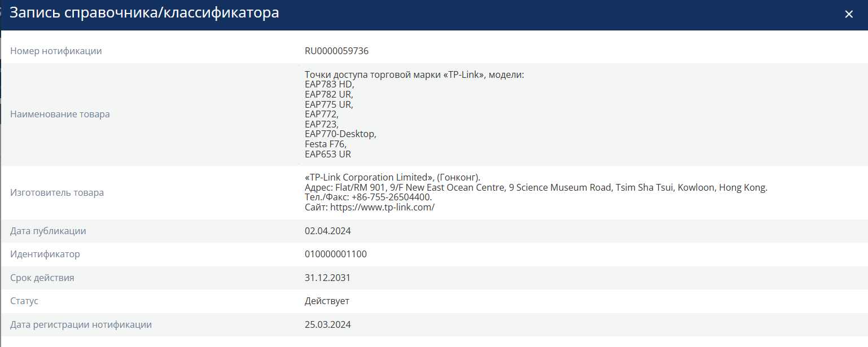
Task: Select model Festa F76
Action: pyautogui.click(x=325, y=144)
